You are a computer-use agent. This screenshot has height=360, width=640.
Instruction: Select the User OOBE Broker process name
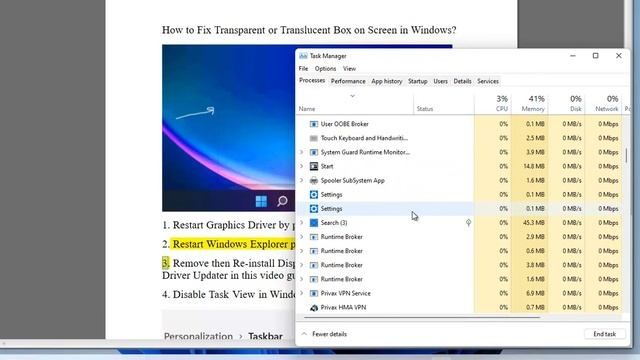(x=344, y=124)
